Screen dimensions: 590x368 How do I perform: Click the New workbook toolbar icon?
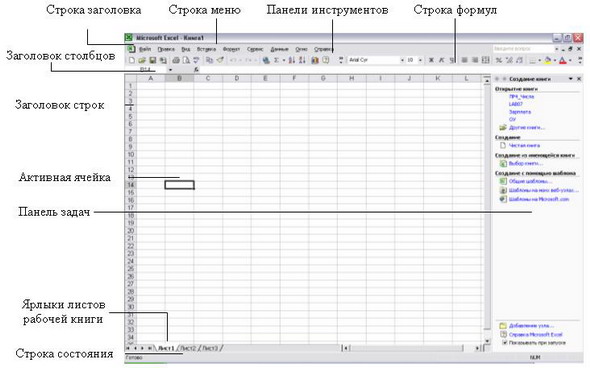click(x=132, y=60)
